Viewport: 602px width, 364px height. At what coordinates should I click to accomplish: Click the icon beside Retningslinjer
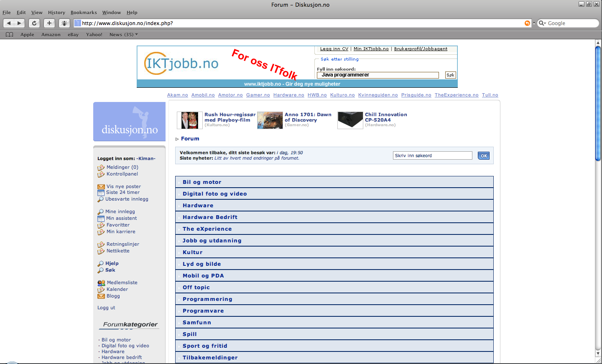101,244
